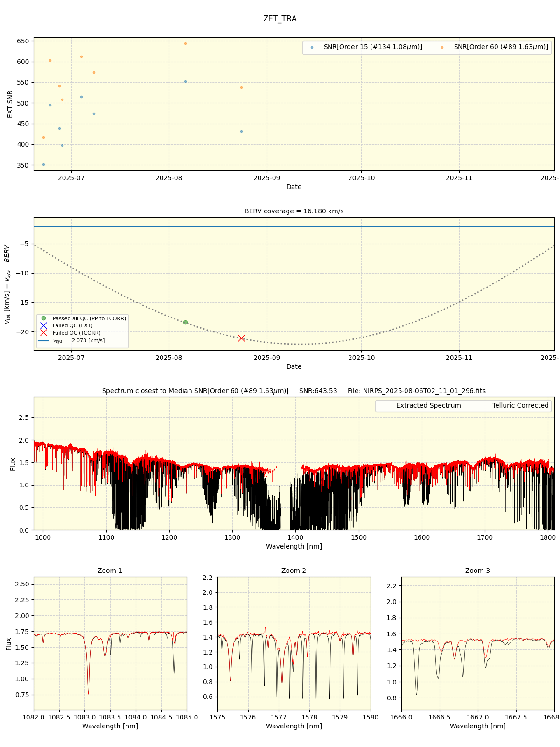Click the Wavelength [nm] label under Zoom 3
The image size is (560, 747).
pos(478,726)
